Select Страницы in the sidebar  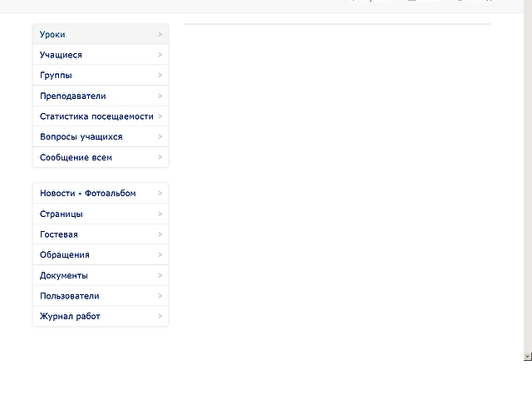pos(61,214)
